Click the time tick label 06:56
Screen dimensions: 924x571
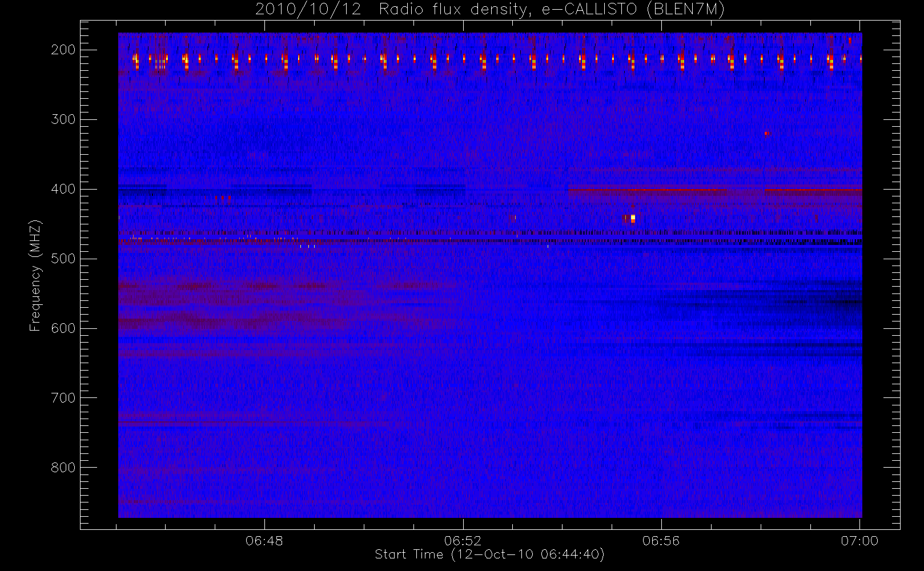coord(661,541)
